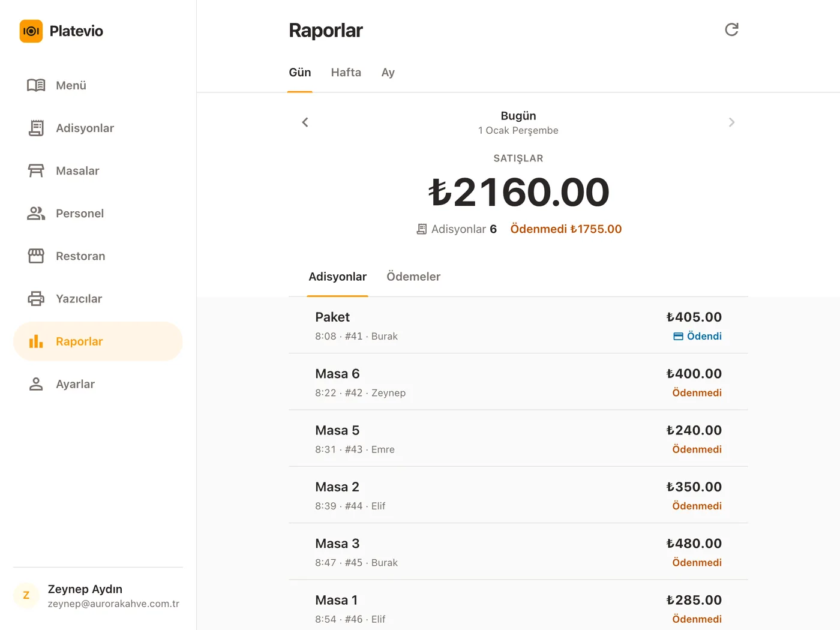This screenshot has width=840, height=630.
Task: Click the Masalar table icon
Action: pos(36,170)
